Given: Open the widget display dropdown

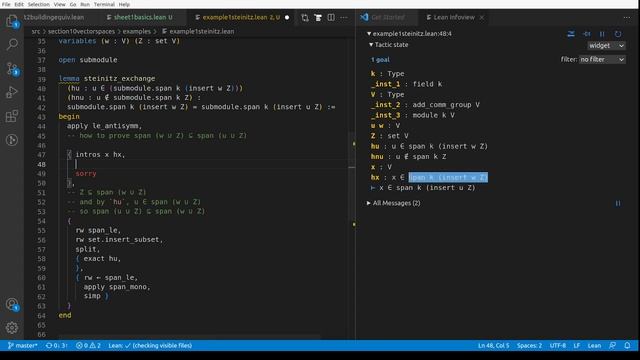Looking at the screenshot, I should pyautogui.click(x=606, y=46).
